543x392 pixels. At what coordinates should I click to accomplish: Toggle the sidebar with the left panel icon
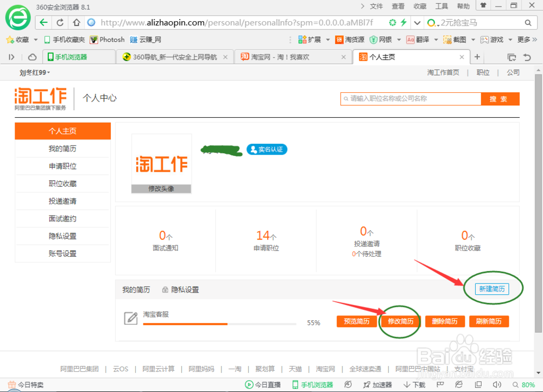coord(11,57)
